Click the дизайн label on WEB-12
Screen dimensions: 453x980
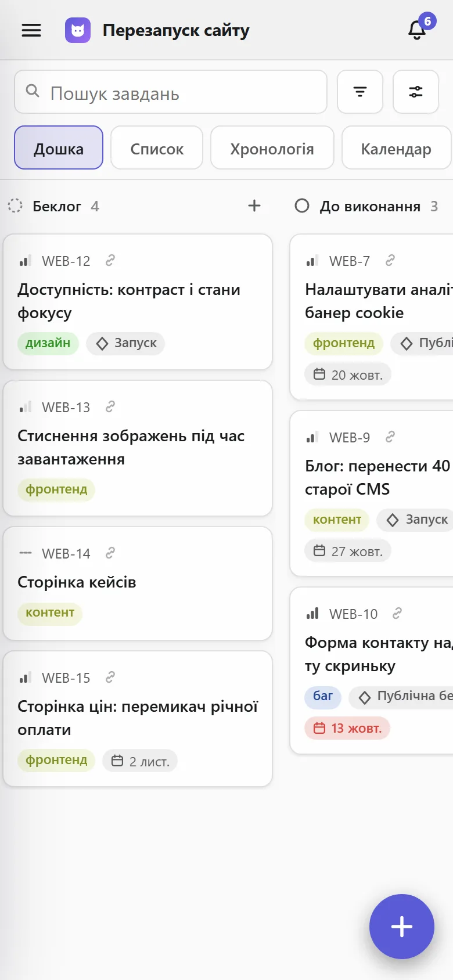click(x=48, y=343)
